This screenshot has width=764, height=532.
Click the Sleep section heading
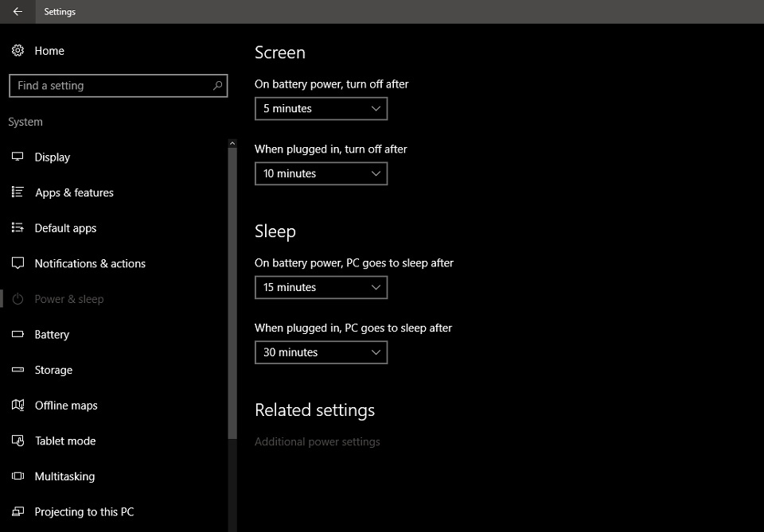pyautogui.click(x=275, y=231)
